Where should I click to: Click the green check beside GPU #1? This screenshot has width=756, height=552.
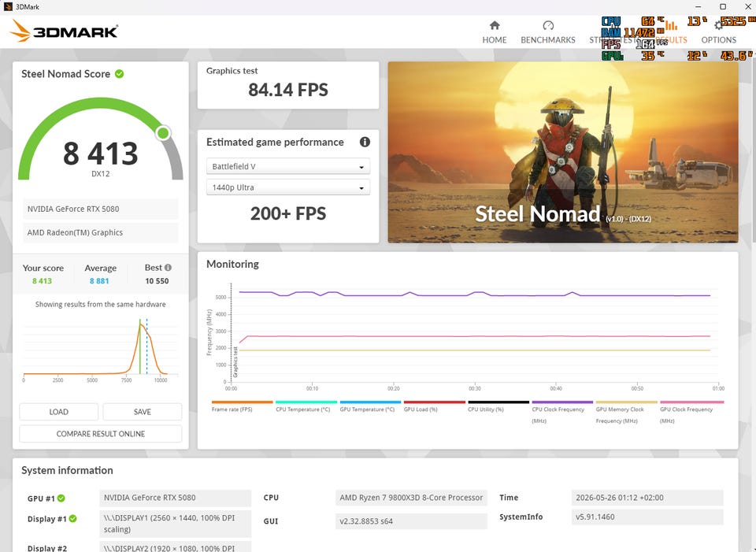tap(61, 498)
